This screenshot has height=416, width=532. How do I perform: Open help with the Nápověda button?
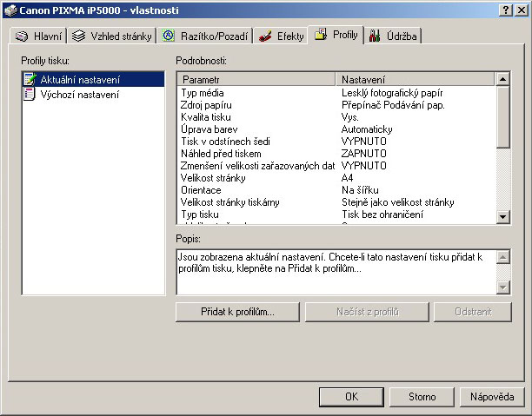click(492, 397)
